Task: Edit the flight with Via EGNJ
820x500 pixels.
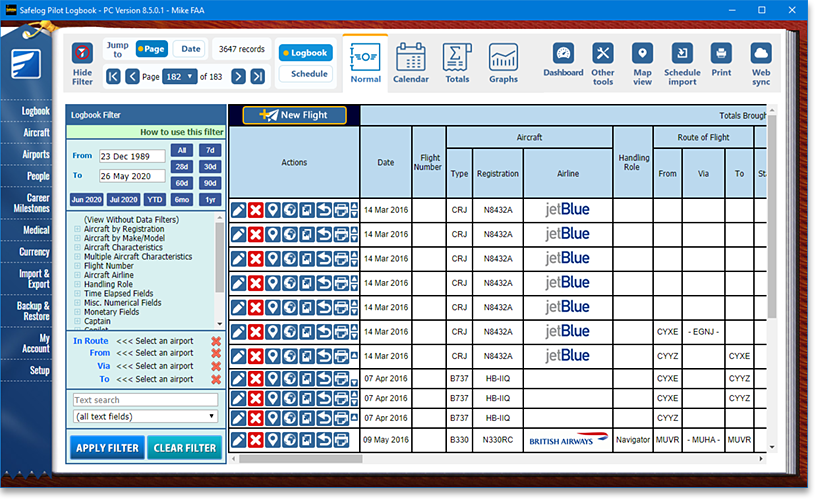Action: click(x=238, y=332)
